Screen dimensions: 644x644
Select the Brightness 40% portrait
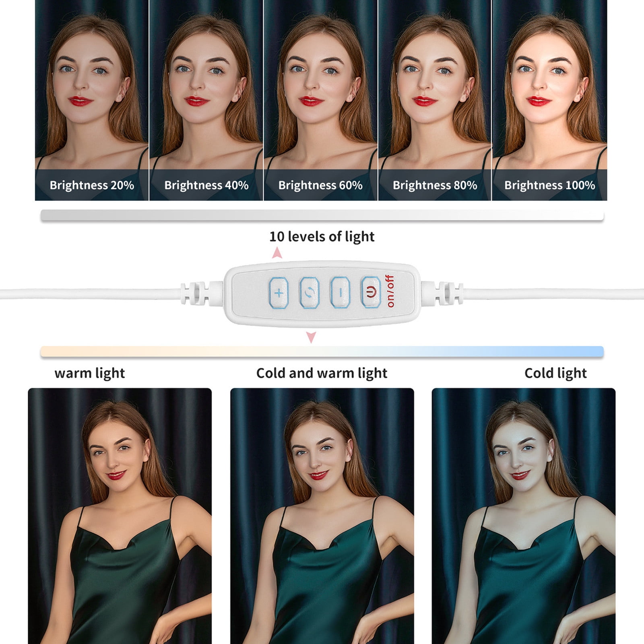click(206, 100)
